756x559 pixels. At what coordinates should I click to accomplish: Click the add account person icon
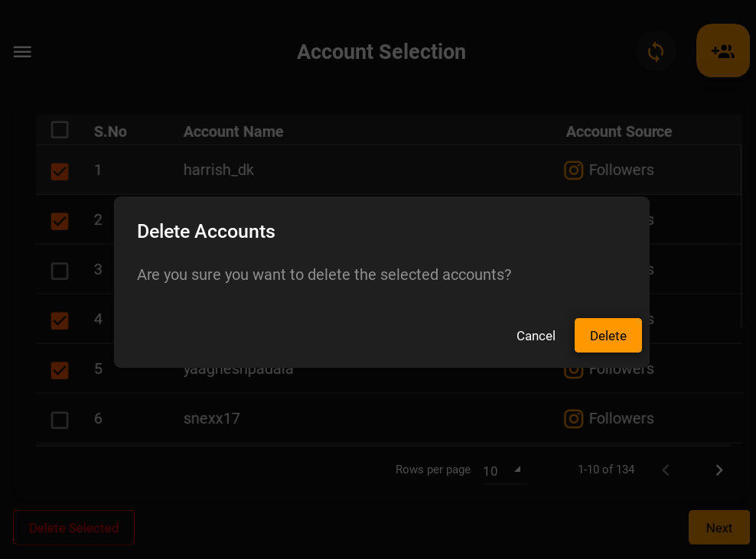click(722, 50)
